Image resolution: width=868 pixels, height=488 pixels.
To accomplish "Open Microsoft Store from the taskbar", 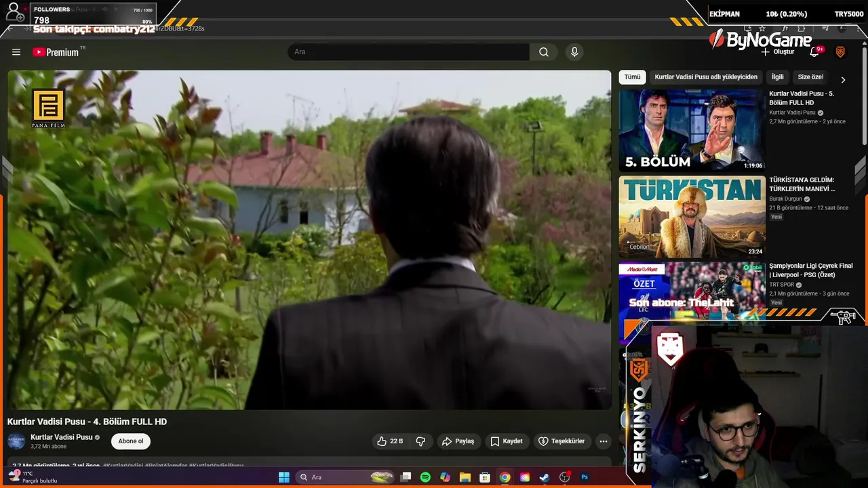I will pyautogui.click(x=485, y=477).
